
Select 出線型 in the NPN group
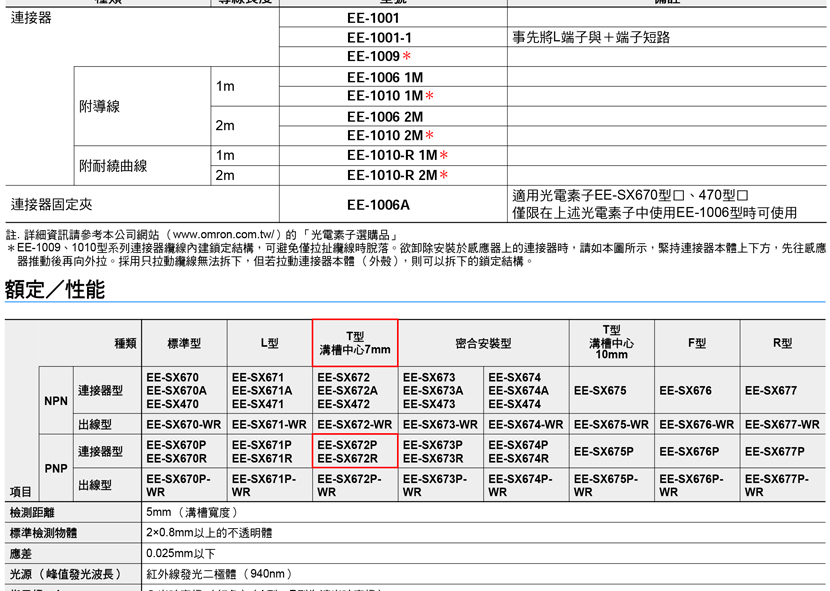(x=95, y=424)
